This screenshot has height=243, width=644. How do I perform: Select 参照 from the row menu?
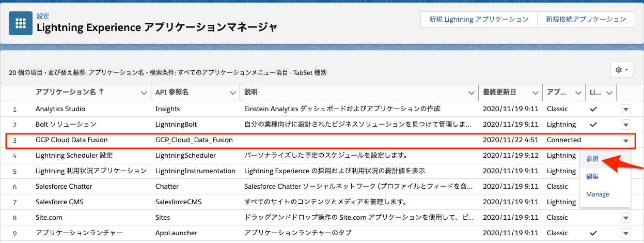pos(592,159)
